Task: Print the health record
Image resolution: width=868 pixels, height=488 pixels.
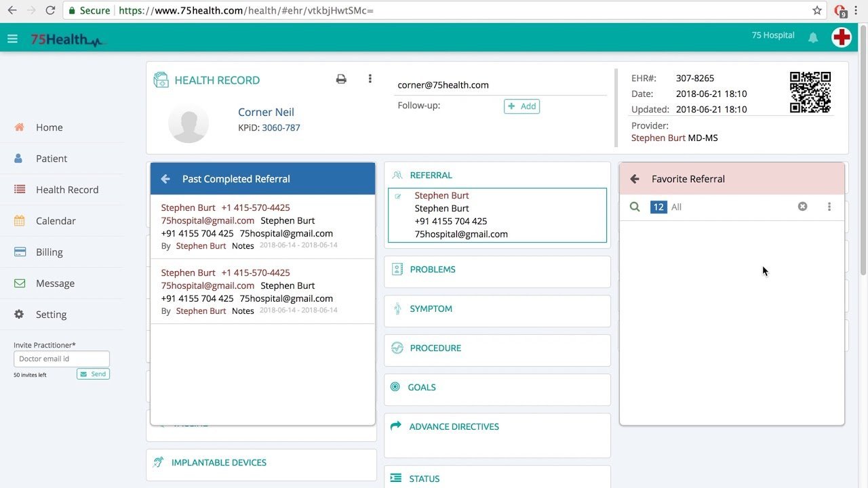Action: click(x=341, y=79)
